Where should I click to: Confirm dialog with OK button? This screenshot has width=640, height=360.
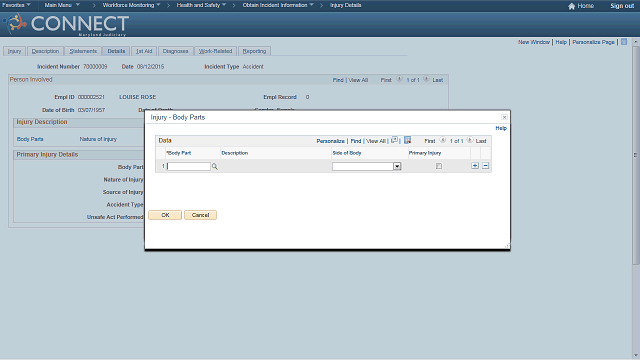[165, 215]
